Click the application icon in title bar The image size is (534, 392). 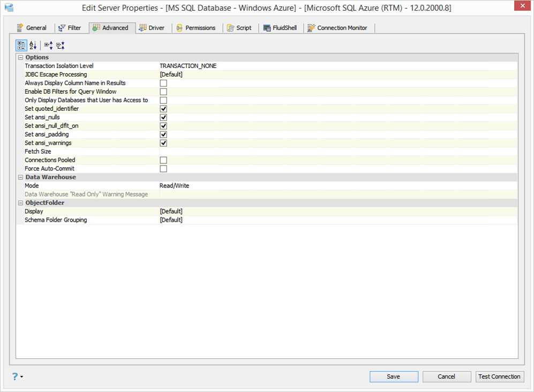pyautogui.click(x=9, y=7)
